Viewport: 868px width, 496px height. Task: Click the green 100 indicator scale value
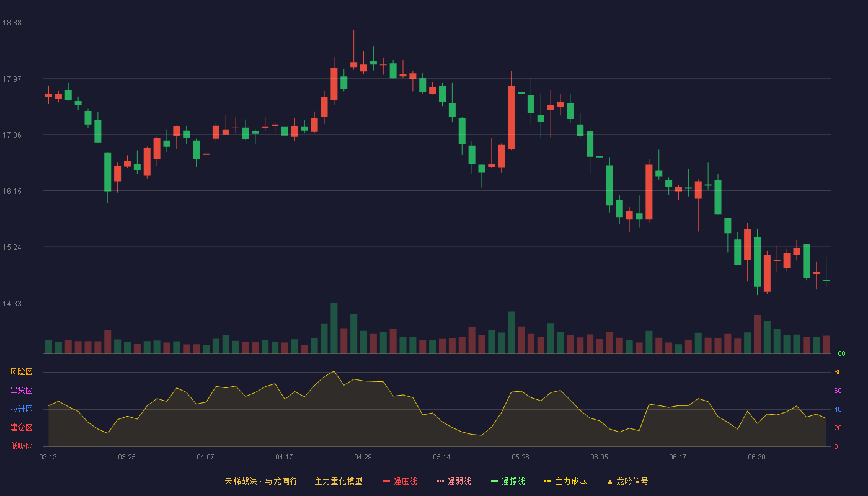[x=840, y=354]
